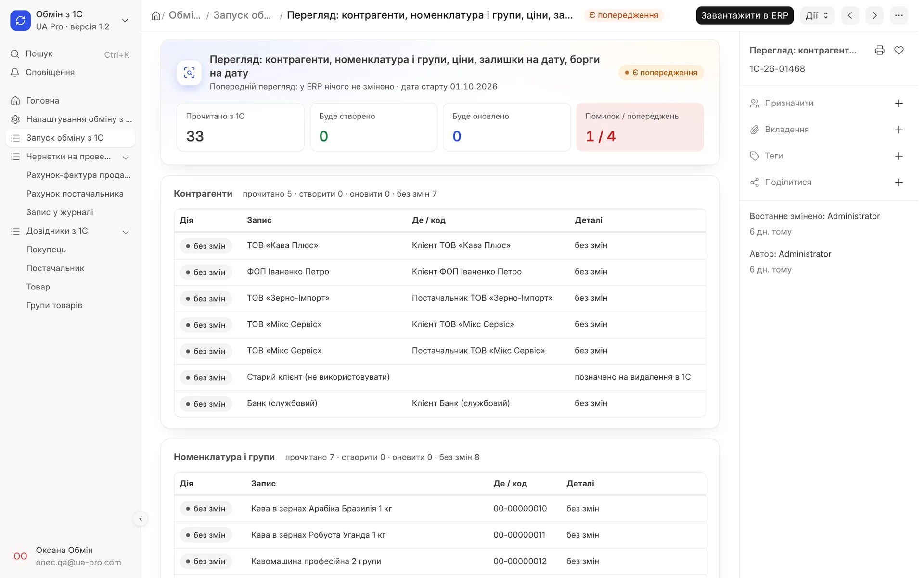924x578 pixels.
Task: Open the home breadcrumb icon
Action: coord(157,16)
